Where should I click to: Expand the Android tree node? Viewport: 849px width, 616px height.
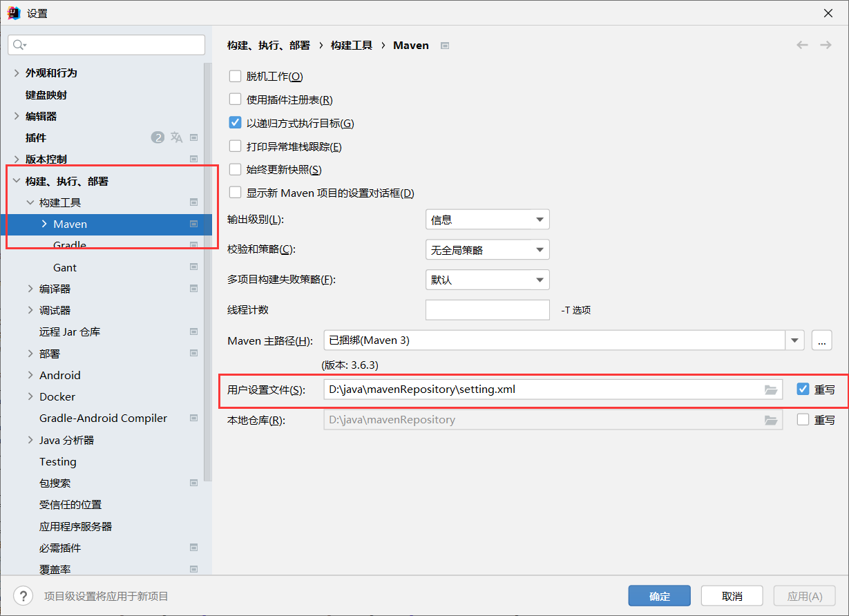(30, 375)
